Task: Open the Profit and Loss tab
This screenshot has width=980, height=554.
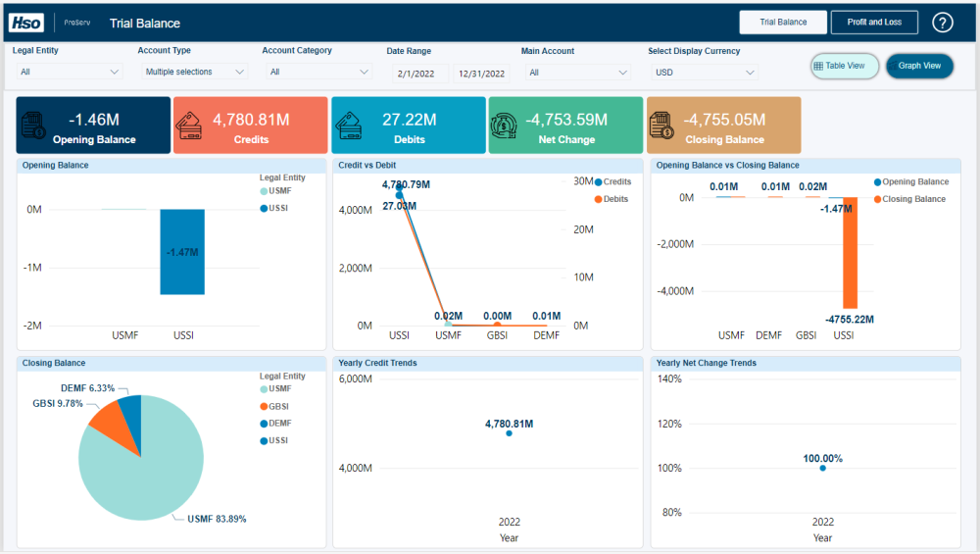Action: [x=874, y=22]
